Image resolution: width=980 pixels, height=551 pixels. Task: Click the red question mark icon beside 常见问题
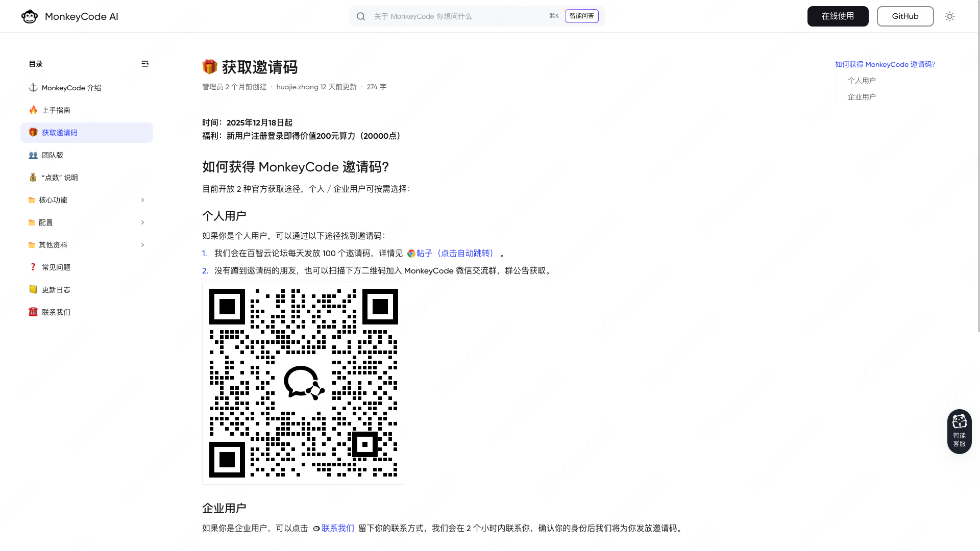point(33,267)
